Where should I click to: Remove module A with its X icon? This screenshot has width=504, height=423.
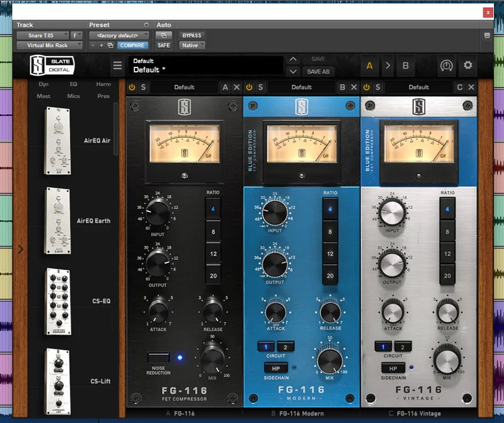tap(237, 87)
